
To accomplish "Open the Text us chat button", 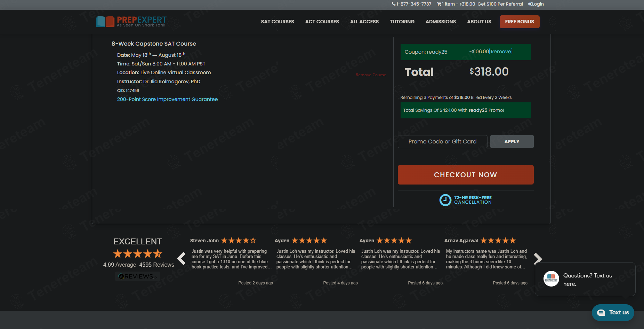I will pos(613,313).
